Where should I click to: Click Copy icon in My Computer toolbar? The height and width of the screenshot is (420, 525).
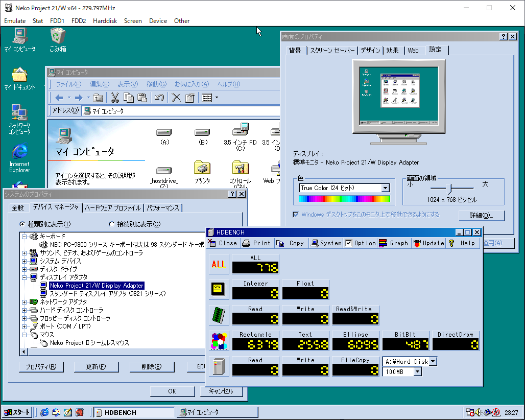129,98
